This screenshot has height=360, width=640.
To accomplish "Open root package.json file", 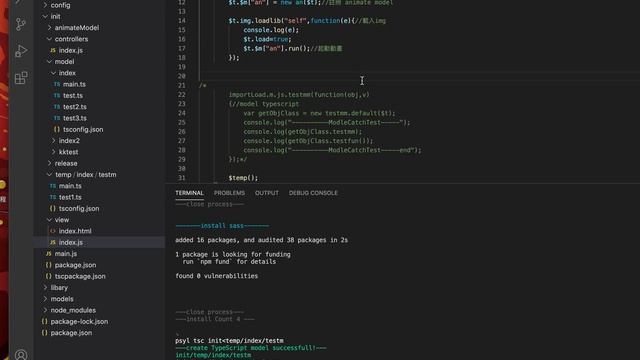I will (x=71, y=333).
